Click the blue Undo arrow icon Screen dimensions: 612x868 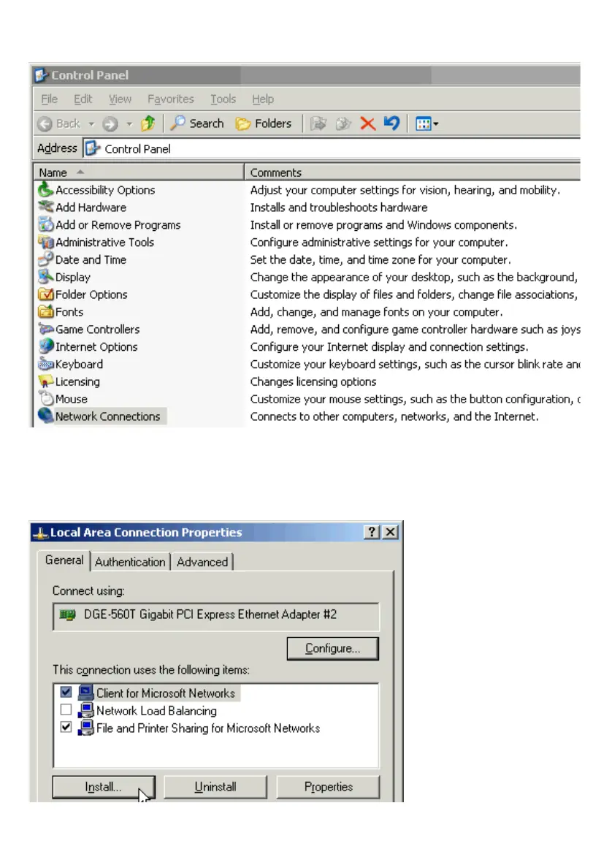(391, 123)
